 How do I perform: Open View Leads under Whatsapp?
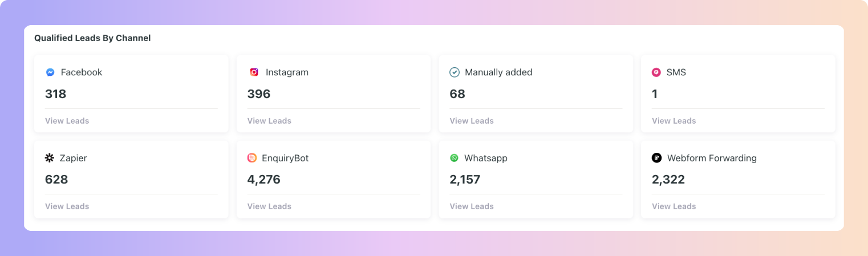point(472,206)
